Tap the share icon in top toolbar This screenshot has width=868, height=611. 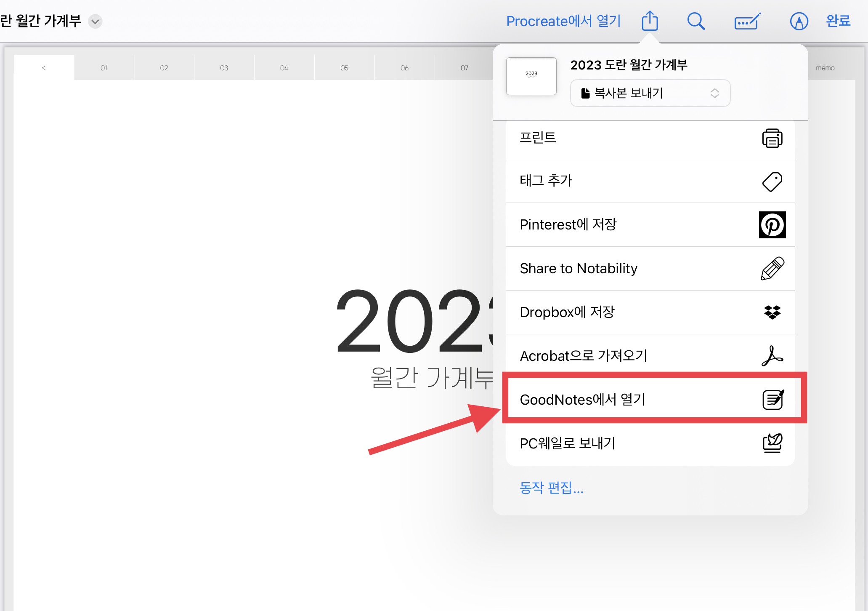650,21
